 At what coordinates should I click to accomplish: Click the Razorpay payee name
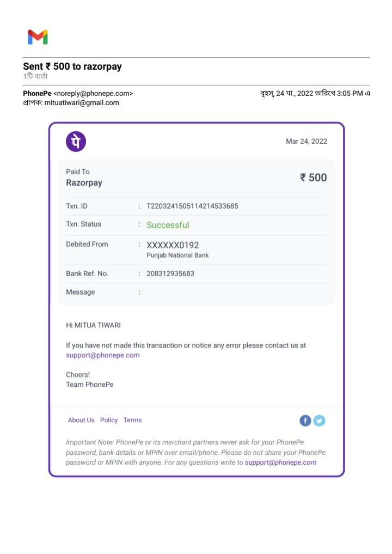(x=84, y=183)
